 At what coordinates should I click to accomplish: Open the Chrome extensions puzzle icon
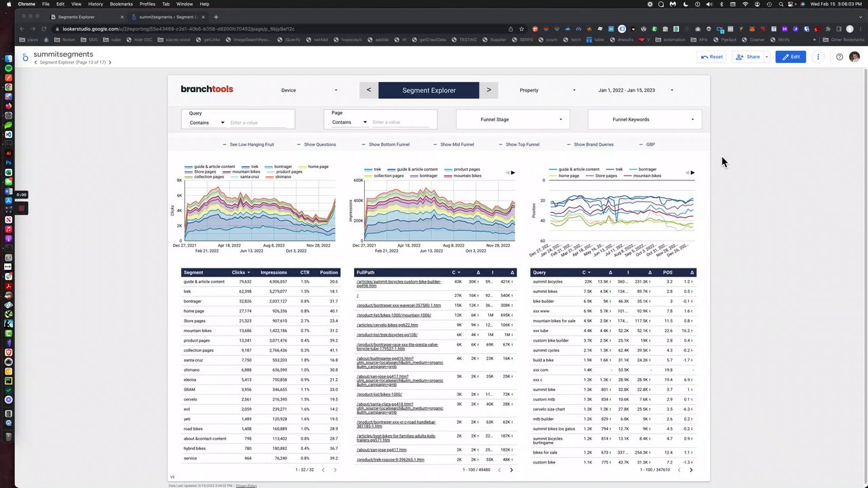[828, 29]
